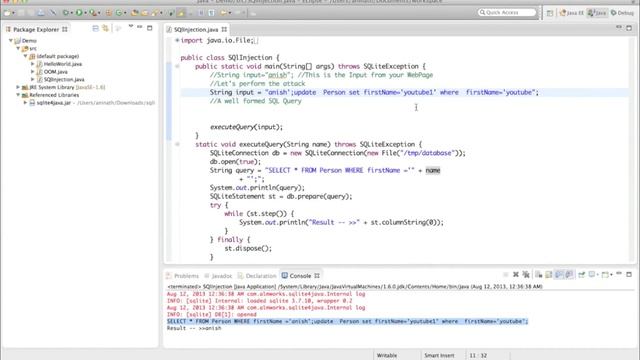Open dropdown next to New file icon
Viewport: 640px width, 360px height.
click(13, 13)
